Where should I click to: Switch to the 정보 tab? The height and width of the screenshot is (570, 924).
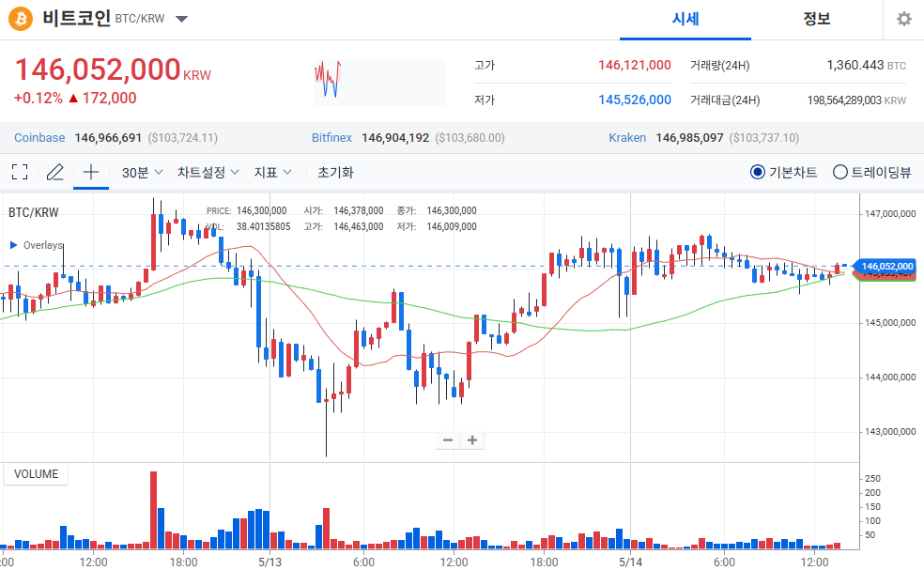[x=817, y=19]
